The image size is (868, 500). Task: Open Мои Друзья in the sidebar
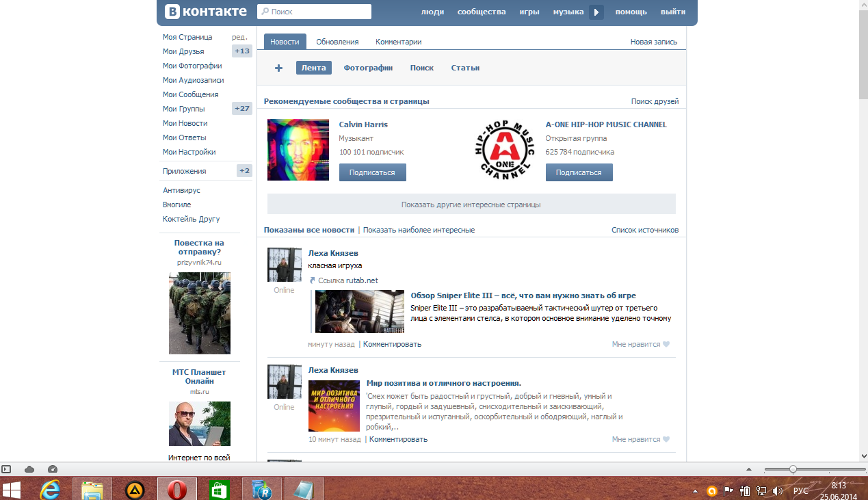pyautogui.click(x=183, y=51)
